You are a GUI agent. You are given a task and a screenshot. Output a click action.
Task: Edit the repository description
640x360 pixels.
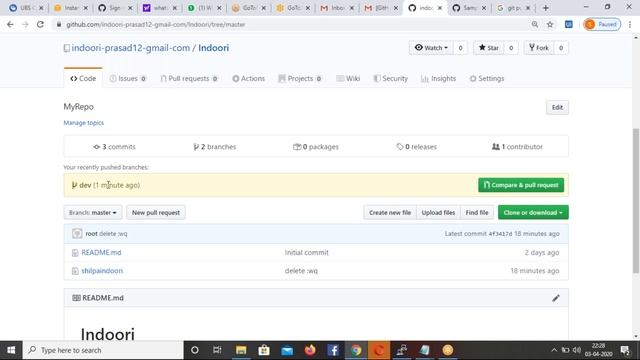[x=557, y=107]
